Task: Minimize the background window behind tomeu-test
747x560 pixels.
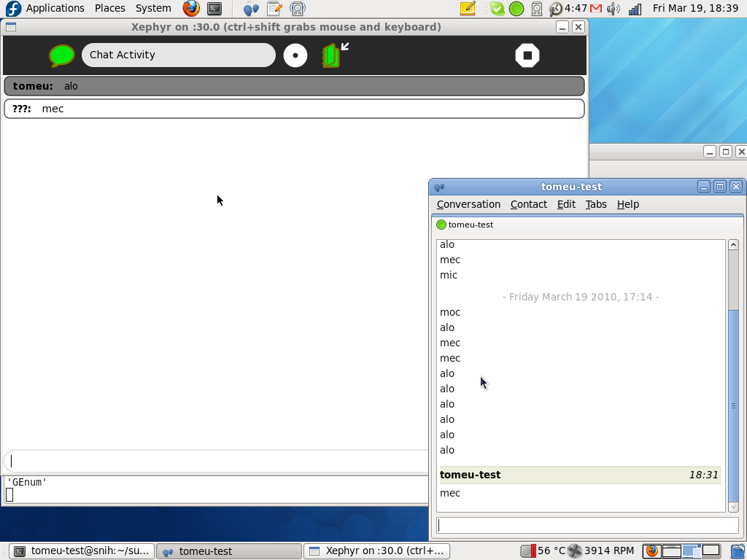Action: pos(710,152)
